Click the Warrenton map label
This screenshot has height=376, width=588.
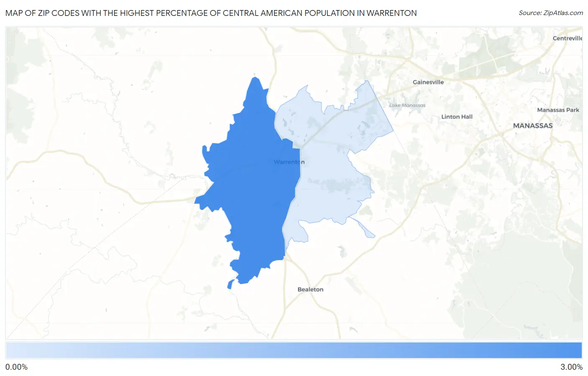pos(289,162)
